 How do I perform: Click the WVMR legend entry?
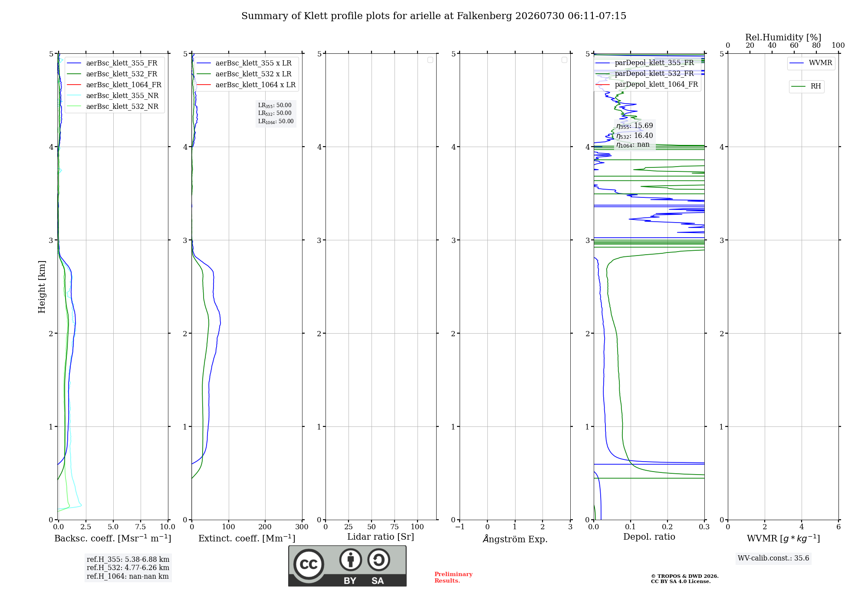(x=811, y=63)
